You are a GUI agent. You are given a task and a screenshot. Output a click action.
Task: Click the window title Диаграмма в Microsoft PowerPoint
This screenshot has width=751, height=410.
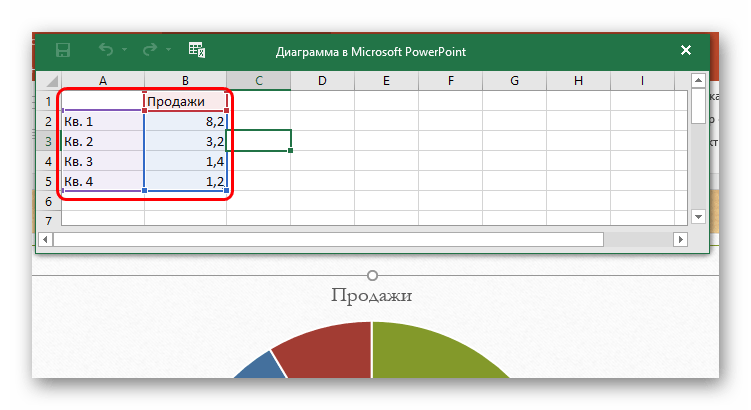pyautogui.click(x=371, y=52)
